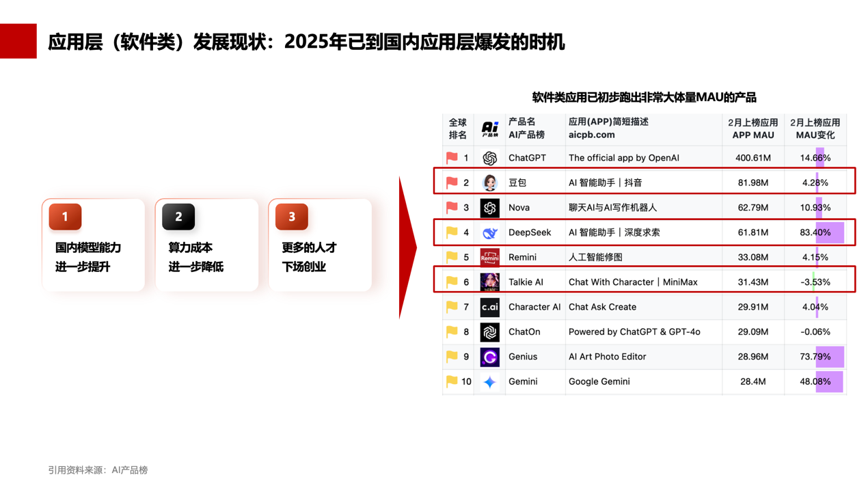Click the red number 1 badge
Screen dimensions: 868x488
click(x=65, y=217)
